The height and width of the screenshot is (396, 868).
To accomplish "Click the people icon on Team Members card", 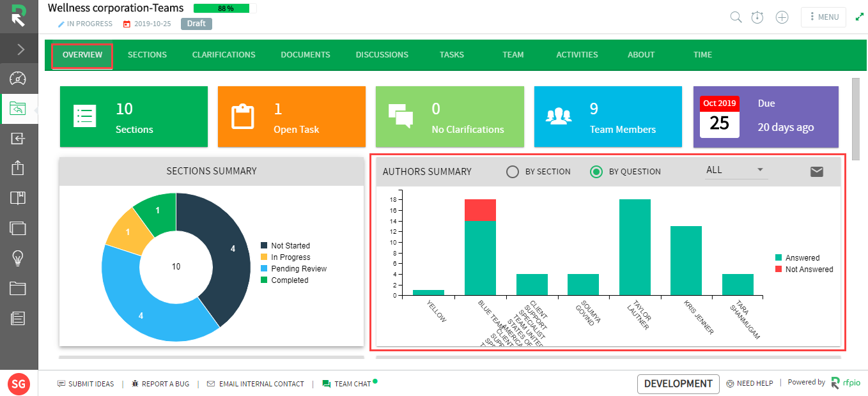I will [x=558, y=116].
